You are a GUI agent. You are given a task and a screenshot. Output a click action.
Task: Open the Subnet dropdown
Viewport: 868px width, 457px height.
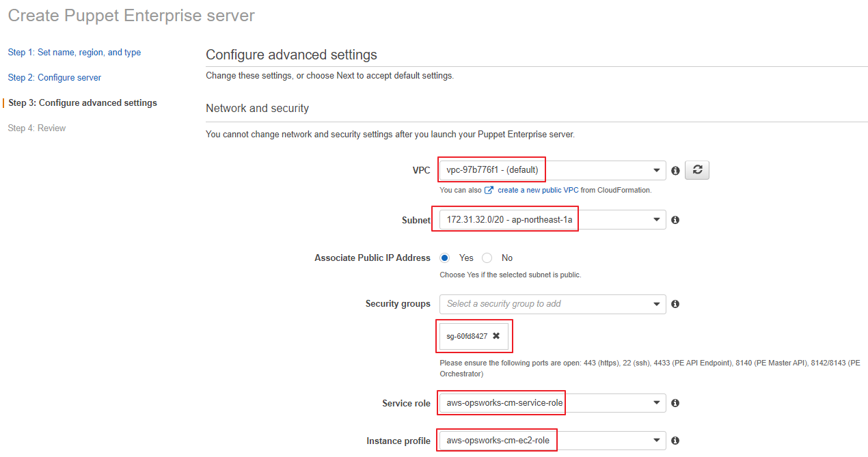click(x=553, y=220)
